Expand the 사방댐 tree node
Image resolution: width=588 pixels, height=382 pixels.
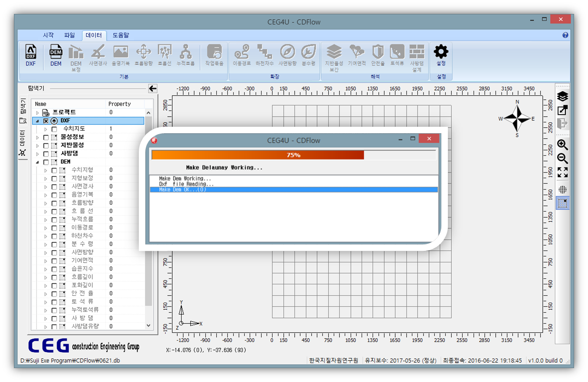[38, 154]
